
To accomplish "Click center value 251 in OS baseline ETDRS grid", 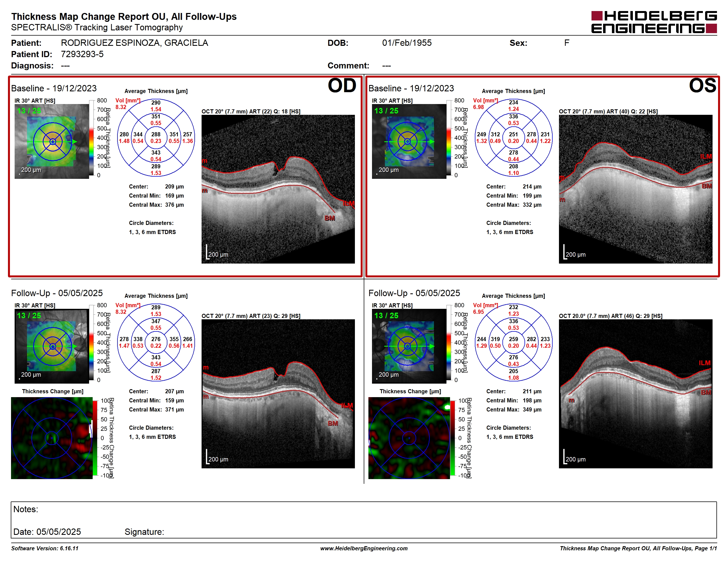I will 513,134.
